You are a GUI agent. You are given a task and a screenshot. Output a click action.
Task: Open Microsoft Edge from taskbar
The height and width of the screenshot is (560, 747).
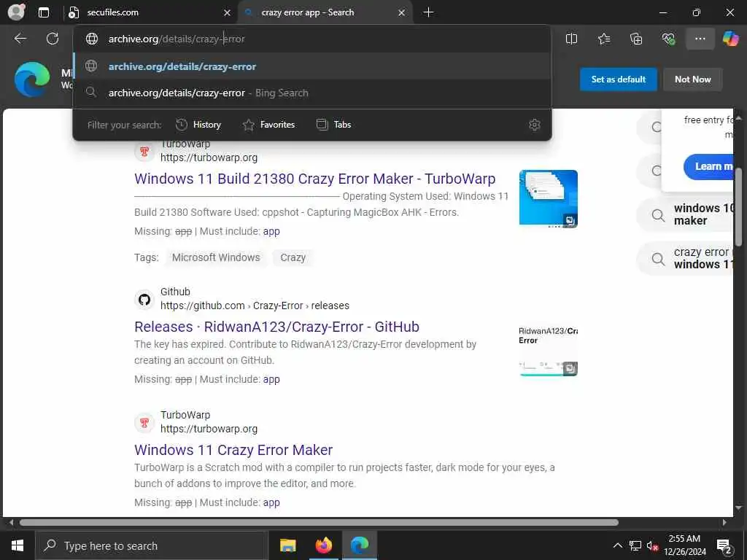click(360, 545)
